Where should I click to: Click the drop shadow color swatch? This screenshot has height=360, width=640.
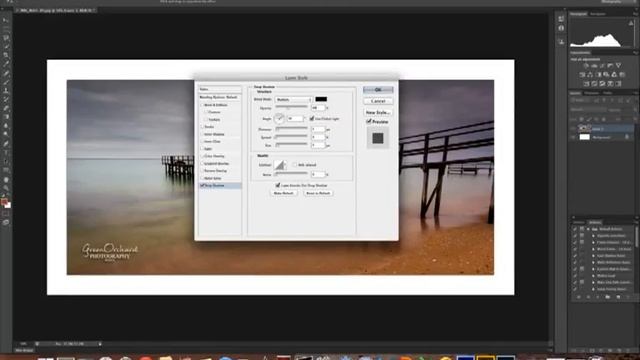tap(321, 99)
